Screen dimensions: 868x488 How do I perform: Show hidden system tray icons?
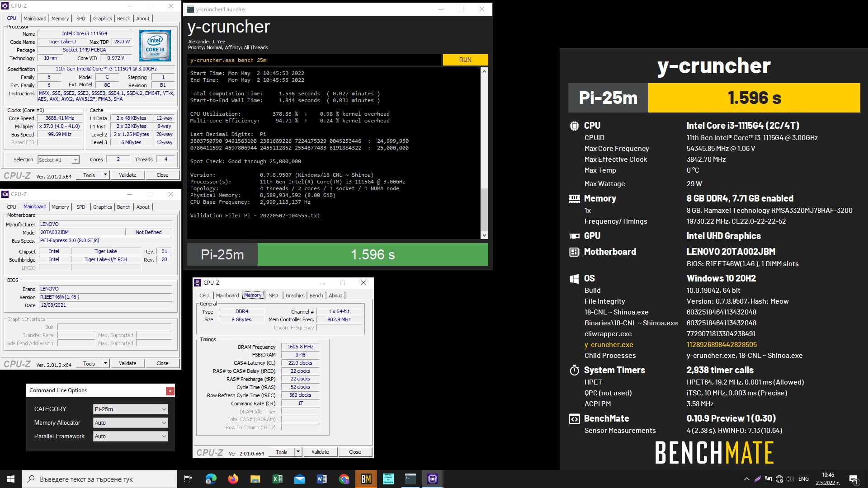[x=746, y=479]
